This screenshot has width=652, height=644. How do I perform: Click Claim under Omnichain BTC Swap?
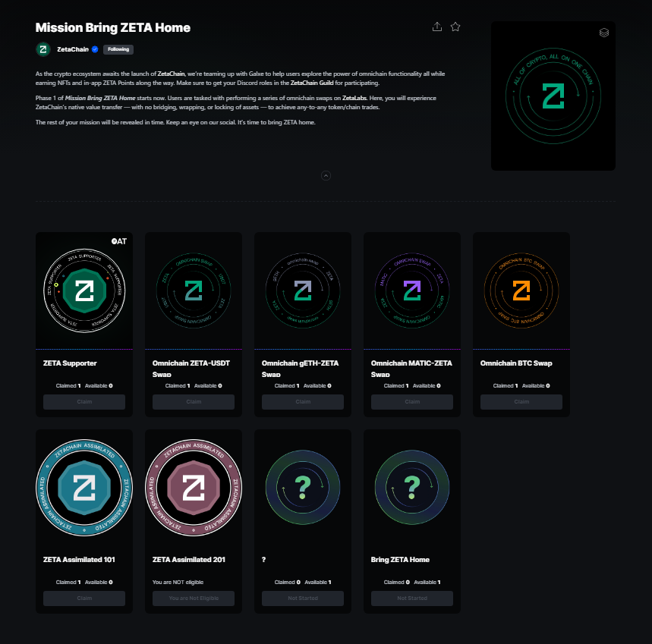click(521, 402)
